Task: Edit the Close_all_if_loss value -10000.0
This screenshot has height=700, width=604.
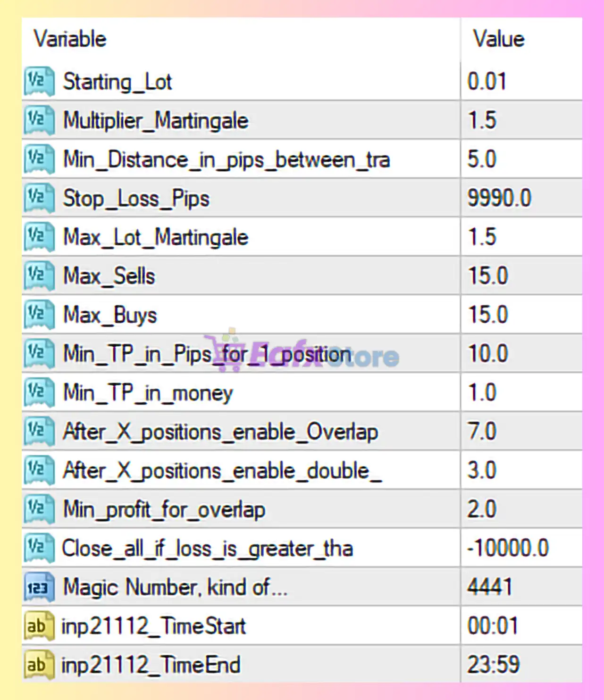Action: (x=508, y=549)
